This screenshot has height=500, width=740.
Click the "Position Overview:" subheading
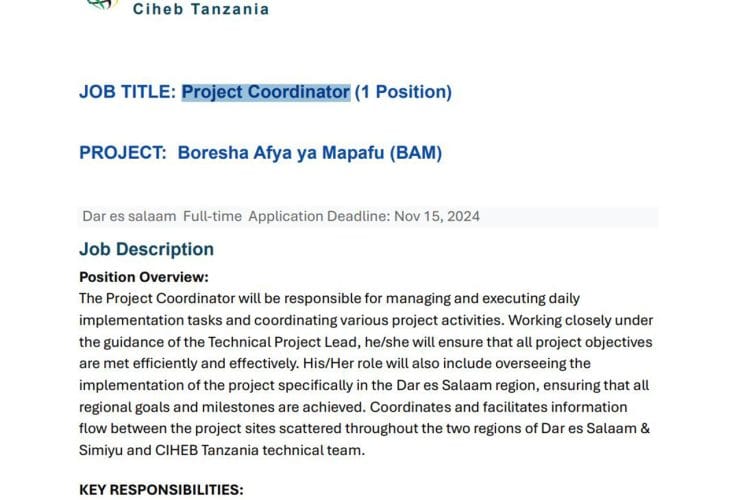144,277
